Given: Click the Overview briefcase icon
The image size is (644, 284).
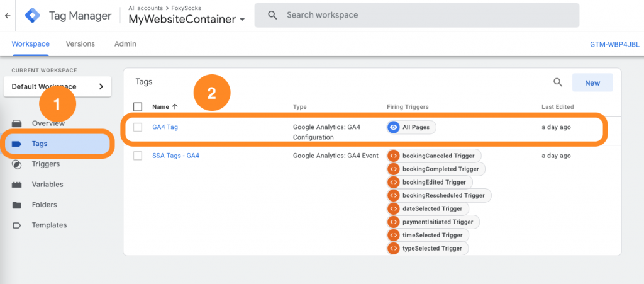Looking at the screenshot, I should [x=17, y=123].
